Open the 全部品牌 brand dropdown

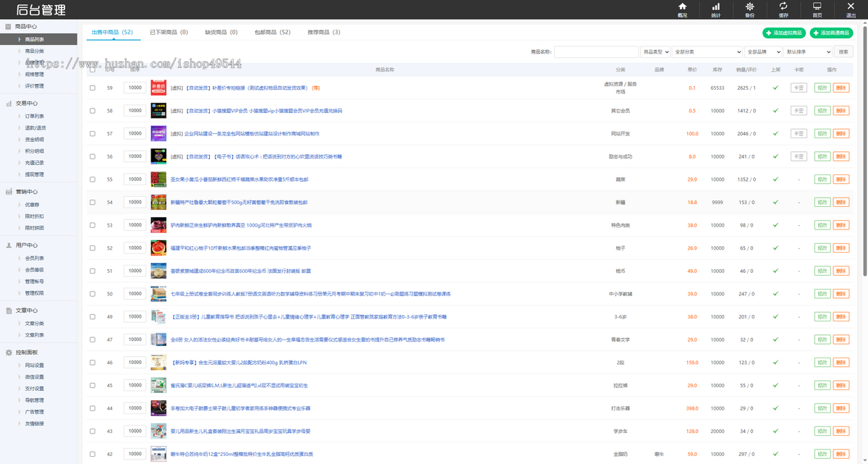(x=763, y=52)
